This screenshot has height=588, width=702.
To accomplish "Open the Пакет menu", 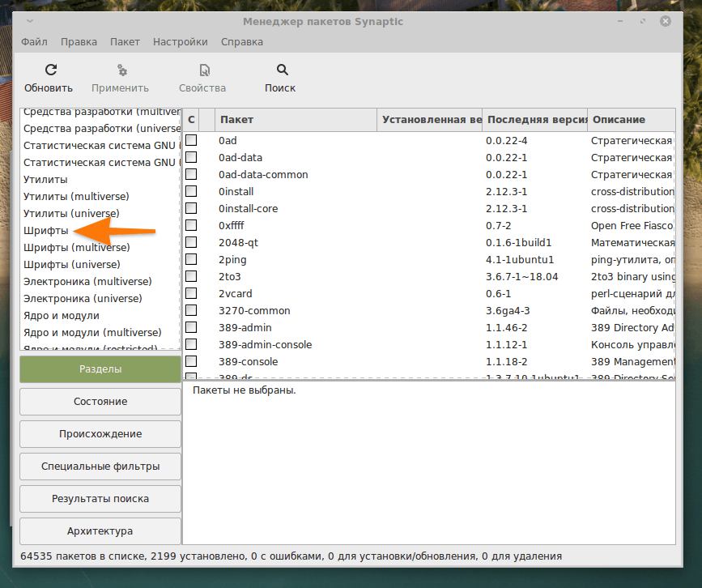I will [125, 42].
